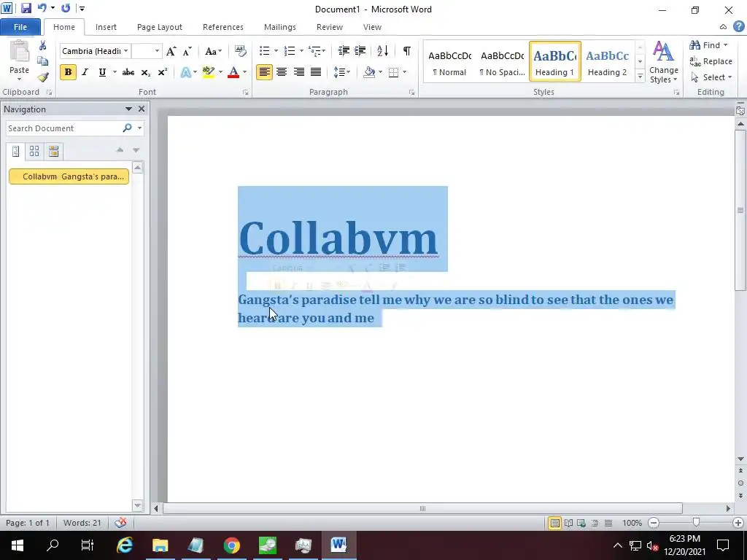Open the font size dropdown
747x560 pixels.
click(x=157, y=51)
